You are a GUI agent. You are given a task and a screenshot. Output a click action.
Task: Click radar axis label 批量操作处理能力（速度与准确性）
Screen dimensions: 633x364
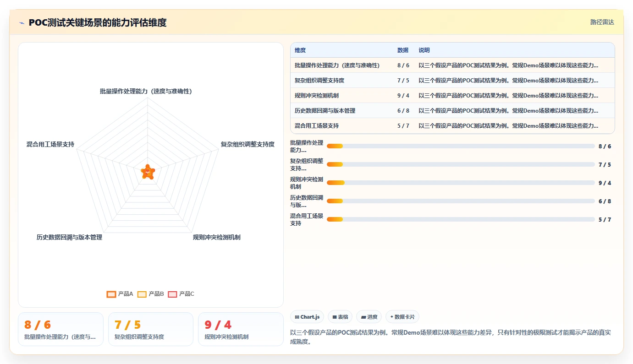point(146,92)
